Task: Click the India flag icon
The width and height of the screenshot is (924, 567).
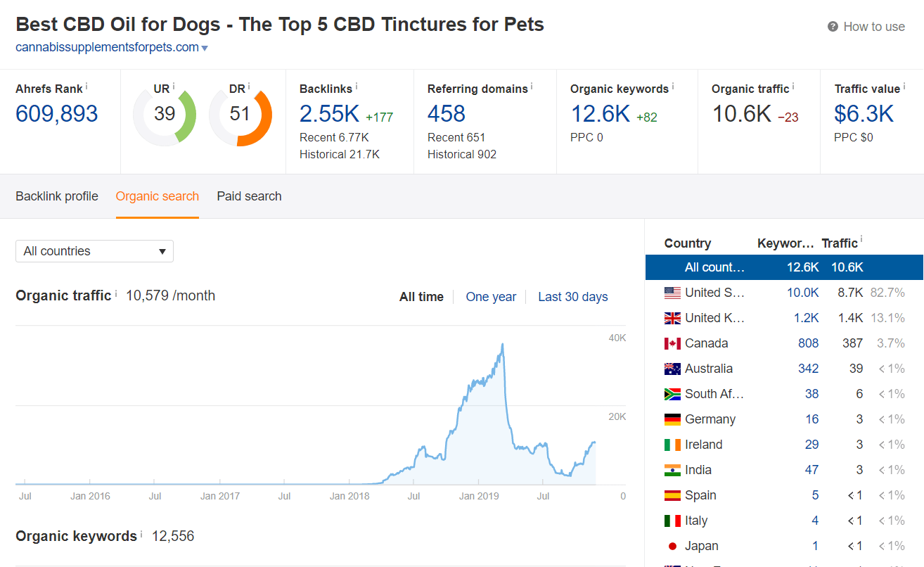Action: 672,470
